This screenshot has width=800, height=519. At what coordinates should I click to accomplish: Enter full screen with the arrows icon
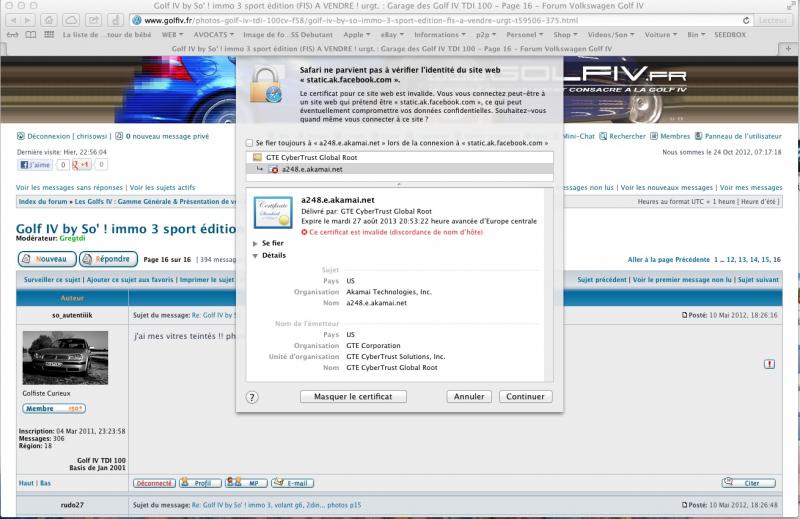pyautogui.click(x=791, y=6)
